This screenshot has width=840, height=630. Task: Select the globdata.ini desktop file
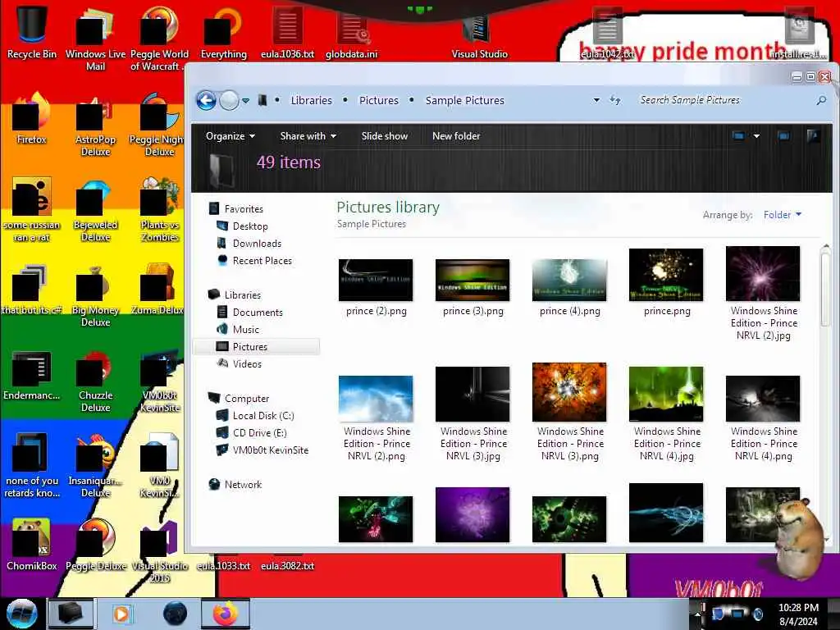(x=352, y=33)
